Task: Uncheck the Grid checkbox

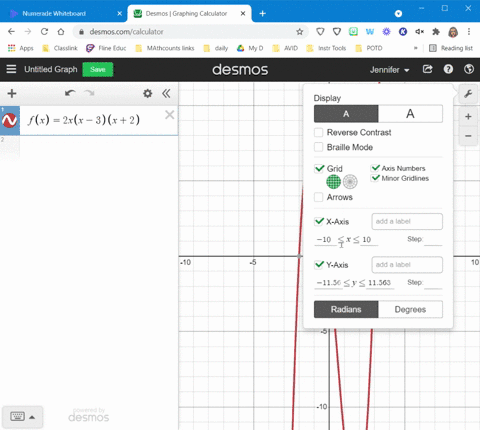Action: click(x=319, y=168)
